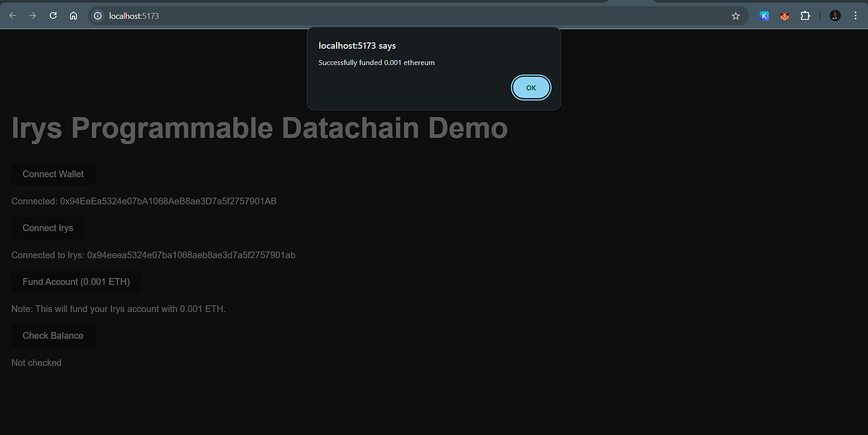This screenshot has width=868, height=435.
Task: Click Fund Account (0.001 ETH) button
Action: pyautogui.click(x=76, y=282)
